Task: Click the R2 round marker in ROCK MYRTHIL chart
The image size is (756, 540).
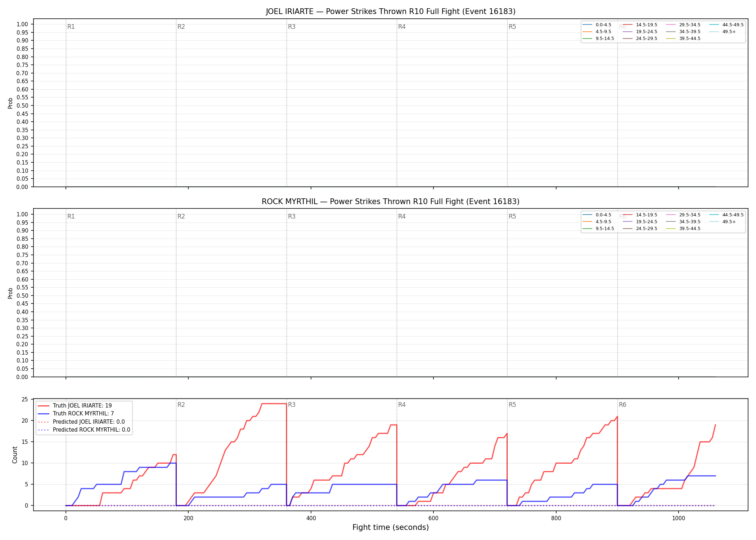Action: (x=181, y=216)
